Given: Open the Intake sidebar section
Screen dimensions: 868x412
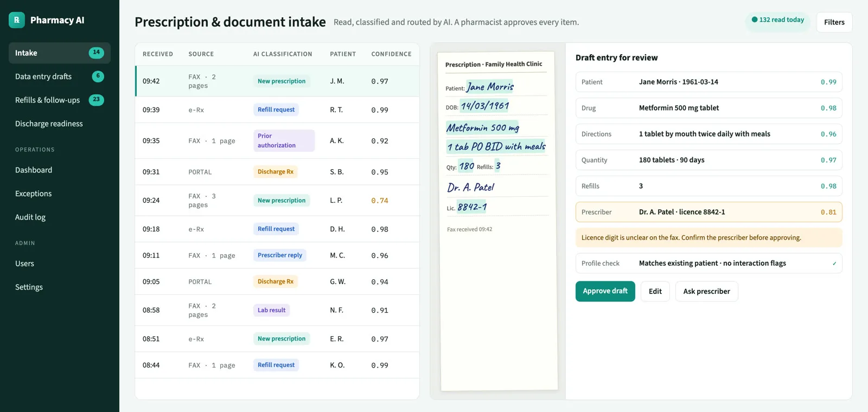Looking at the screenshot, I should (x=60, y=53).
